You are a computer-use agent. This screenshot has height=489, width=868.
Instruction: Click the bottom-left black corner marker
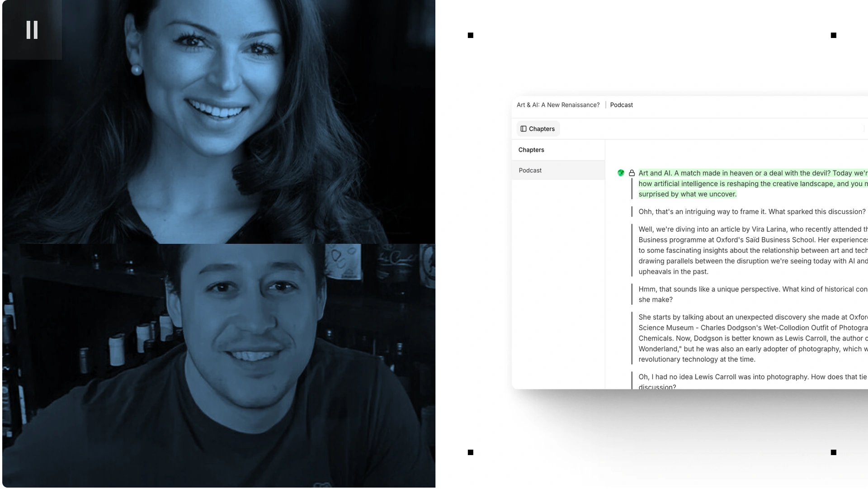click(x=471, y=452)
